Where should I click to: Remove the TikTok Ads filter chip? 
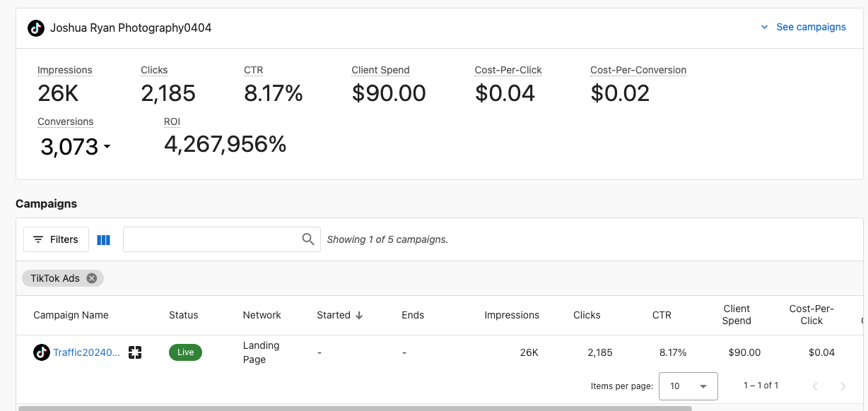click(x=91, y=278)
